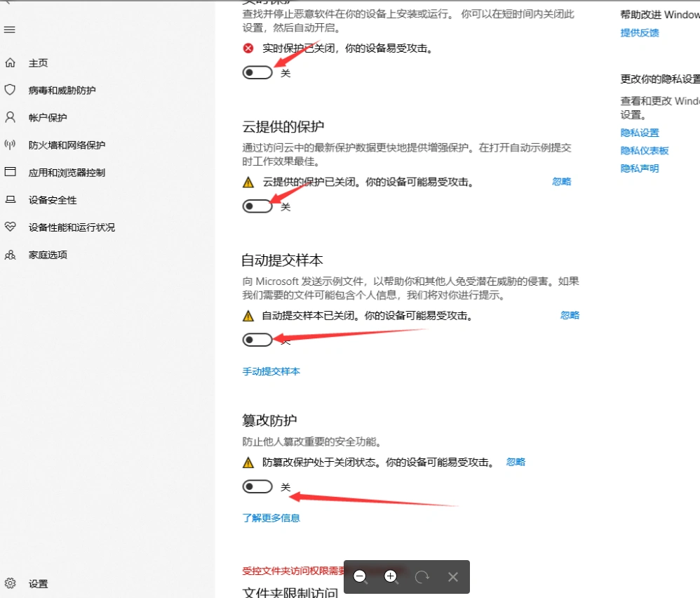Click the firewall antenna icon
Viewport: 700px width, 598px height.
(x=10, y=145)
